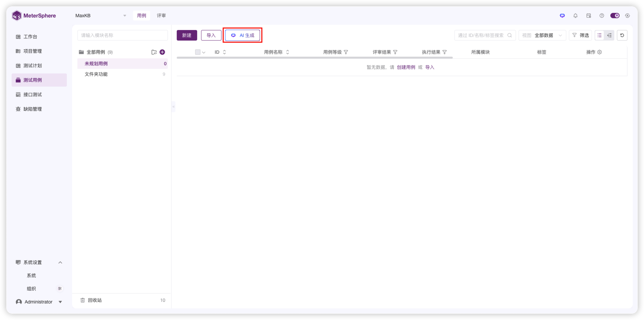Viewport: 644px width, 320px height.
Task: Click the 创建用例 link in empty state
Action: coord(406,67)
